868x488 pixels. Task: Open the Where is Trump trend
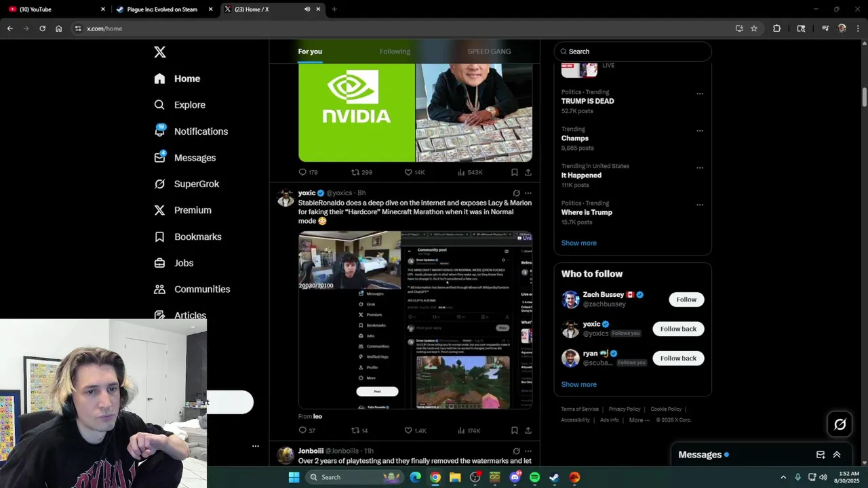click(x=587, y=212)
